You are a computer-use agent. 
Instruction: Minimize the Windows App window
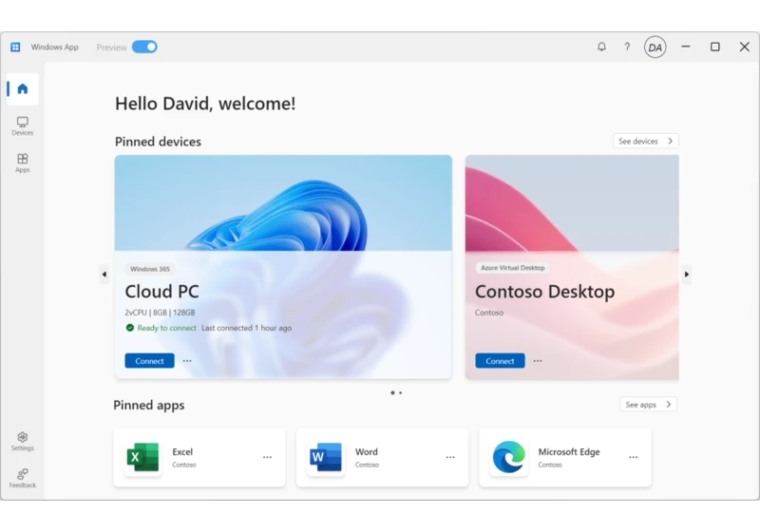685,47
